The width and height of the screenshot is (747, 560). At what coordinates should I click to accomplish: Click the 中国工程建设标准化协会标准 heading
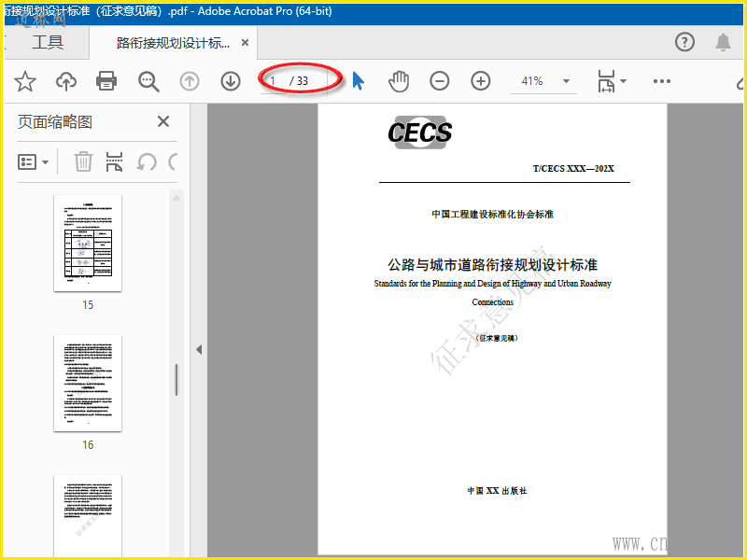pos(493,215)
